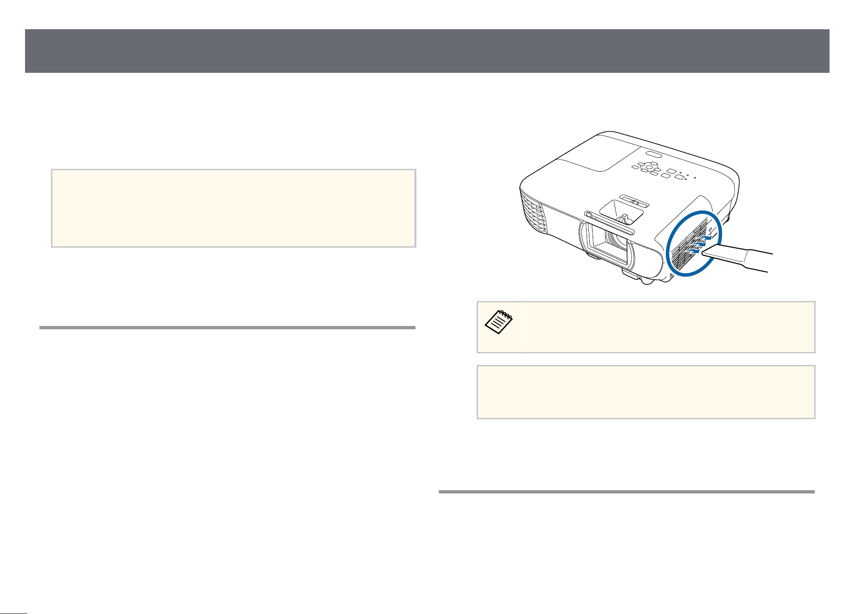Click the dark gray page header bar

coord(427,51)
